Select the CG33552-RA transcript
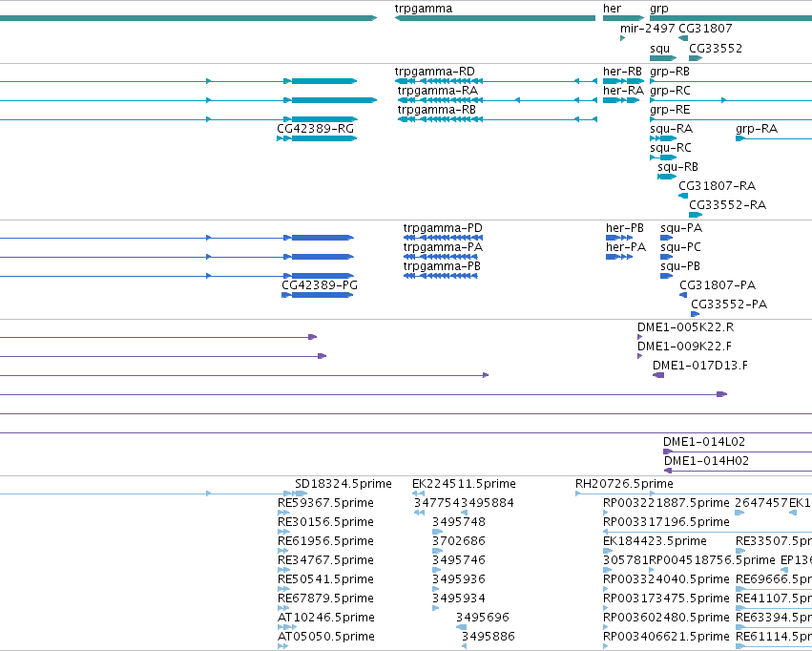The height and width of the screenshot is (651, 812). [x=696, y=215]
